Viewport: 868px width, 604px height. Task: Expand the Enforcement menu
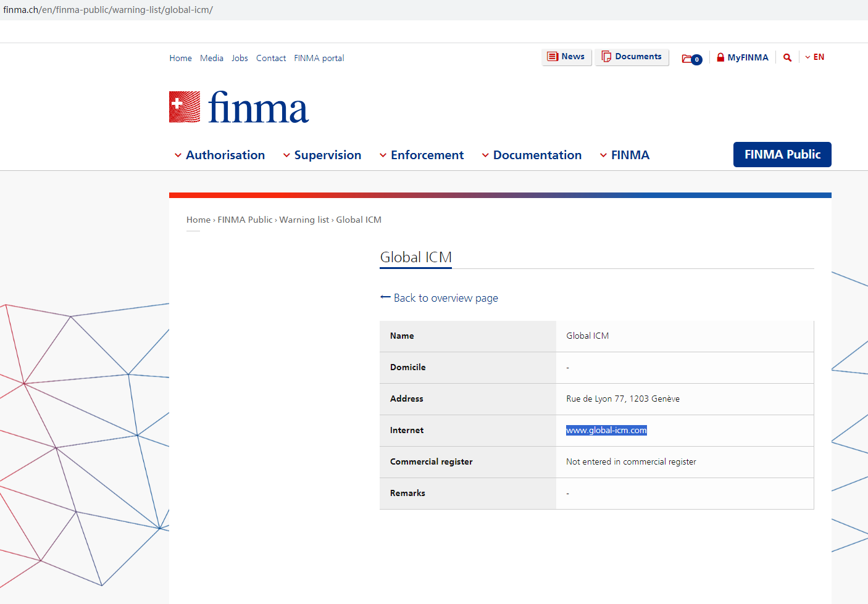(x=422, y=155)
